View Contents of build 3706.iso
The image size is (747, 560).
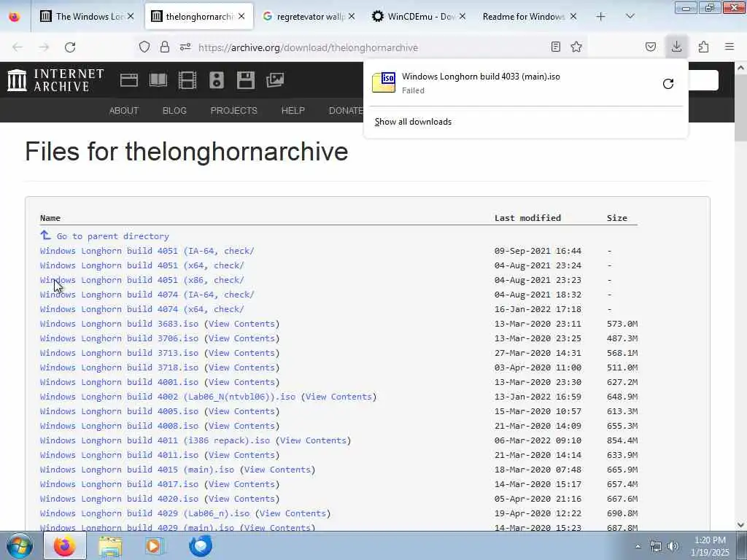[x=241, y=338]
